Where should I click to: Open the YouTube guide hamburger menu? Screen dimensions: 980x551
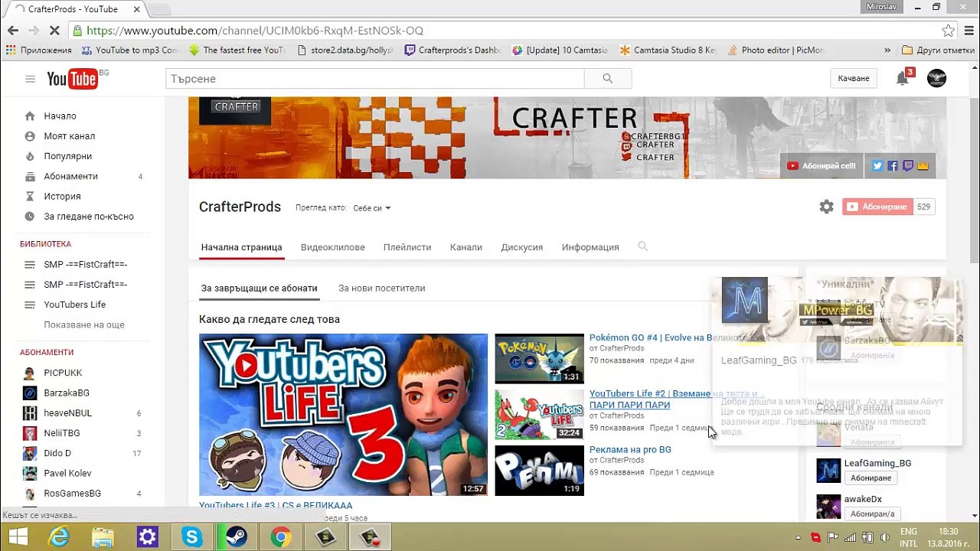tap(30, 79)
